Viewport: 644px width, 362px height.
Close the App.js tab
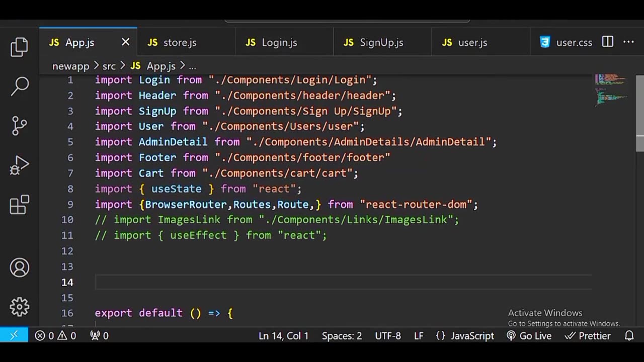click(125, 42)
